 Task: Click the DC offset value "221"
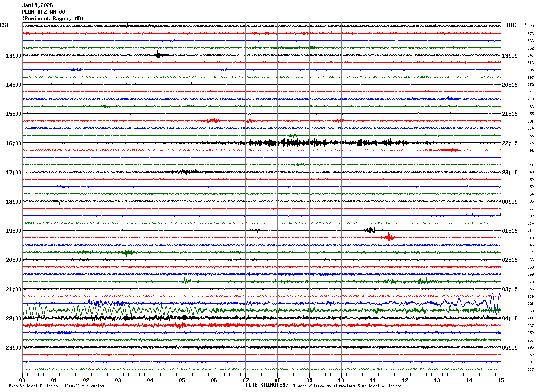[x=530, y=304]
